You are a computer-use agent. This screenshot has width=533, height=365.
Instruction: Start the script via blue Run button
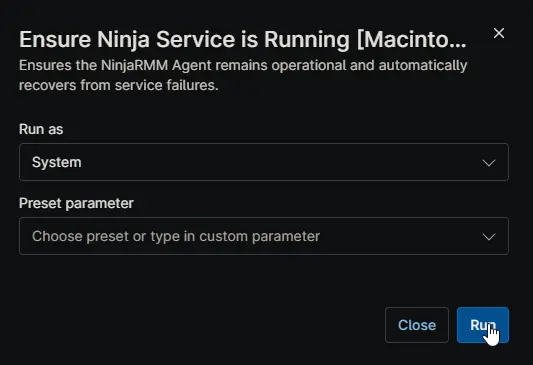pyautogui.click(x=483, y=325)
